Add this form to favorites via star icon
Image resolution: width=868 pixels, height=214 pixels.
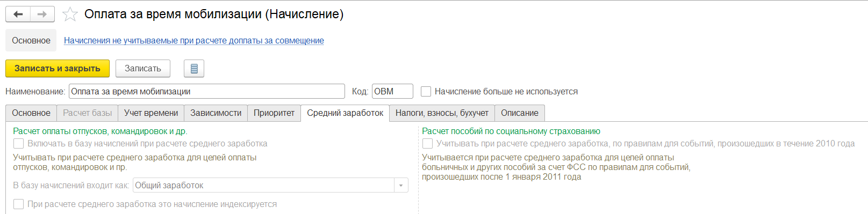pyautogui.click(x=70, y=14)
